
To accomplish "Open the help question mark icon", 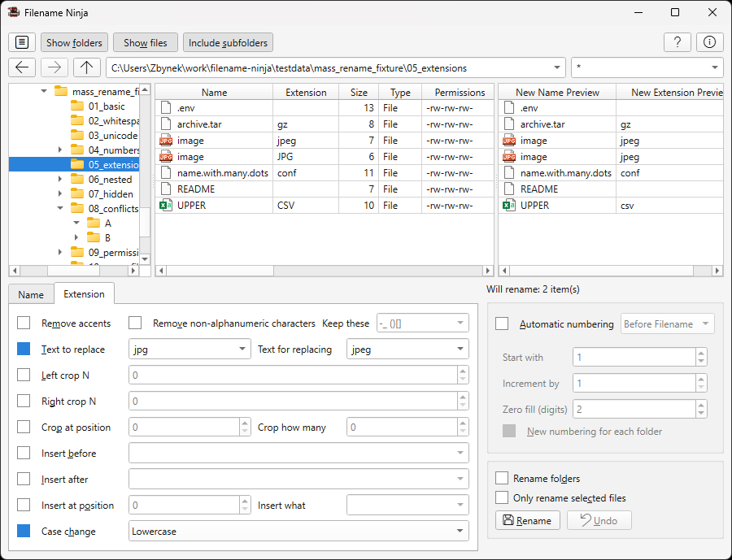I will (678, 42).
